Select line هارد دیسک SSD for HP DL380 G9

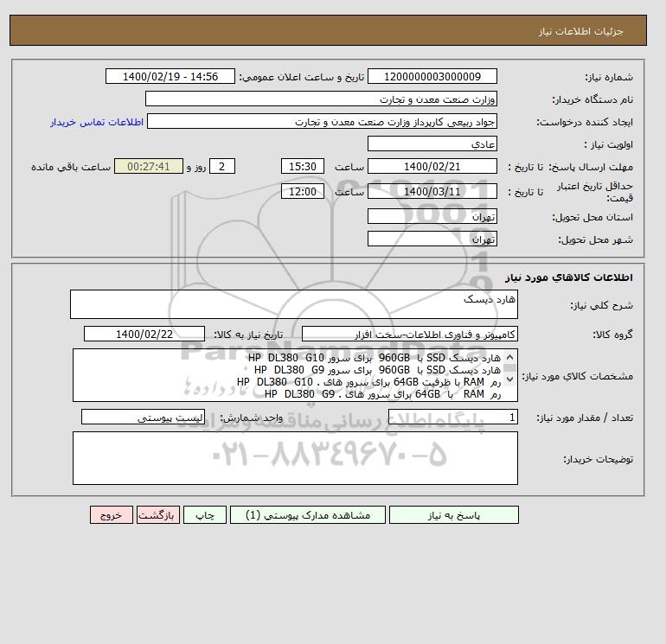(377, 370)
